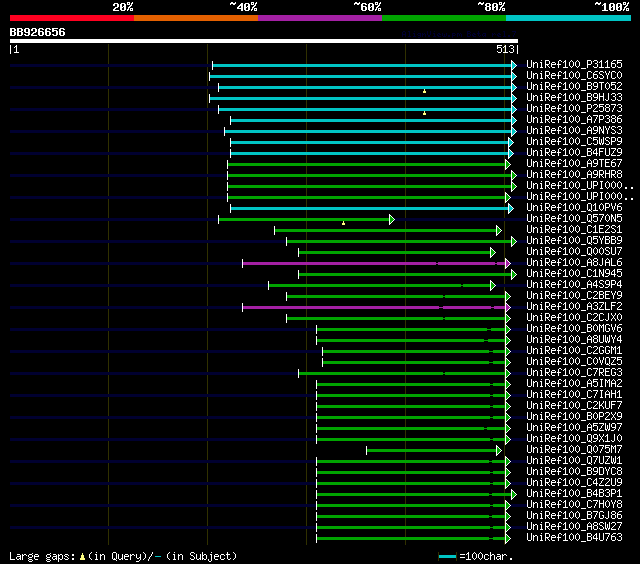Click the UniRef100_C7IAH1 label
The height and width of the screenshot is (564, 640).
coord(574,395)
